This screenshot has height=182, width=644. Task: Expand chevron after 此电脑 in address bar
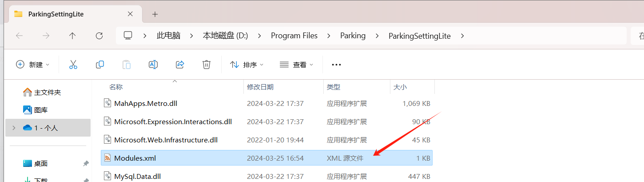point(191,36)
